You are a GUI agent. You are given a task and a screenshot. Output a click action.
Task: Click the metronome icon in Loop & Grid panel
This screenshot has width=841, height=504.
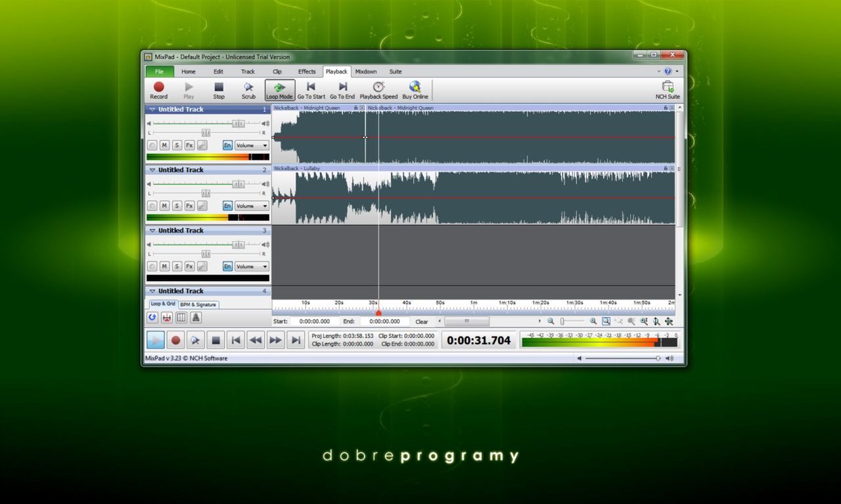[196, 317]
